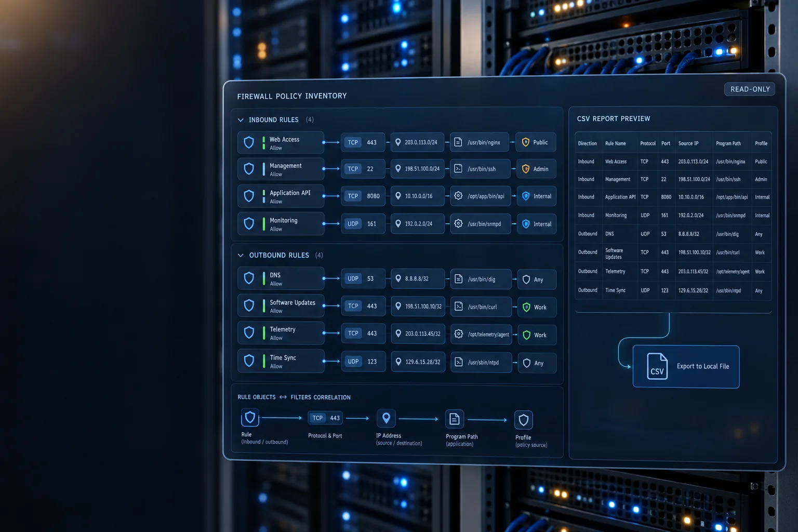Click location pin beside 198.51.100.0/24
The image size is (798, 532).
(398, 168)
